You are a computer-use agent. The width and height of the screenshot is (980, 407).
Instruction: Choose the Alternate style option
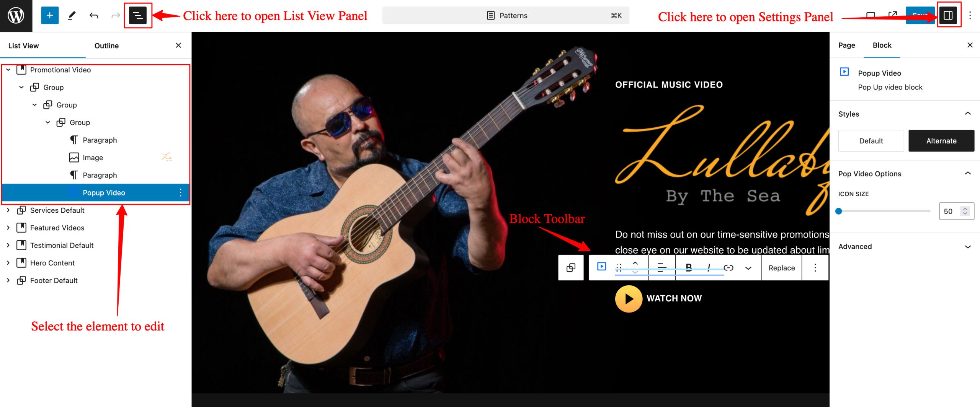(941, 141)
